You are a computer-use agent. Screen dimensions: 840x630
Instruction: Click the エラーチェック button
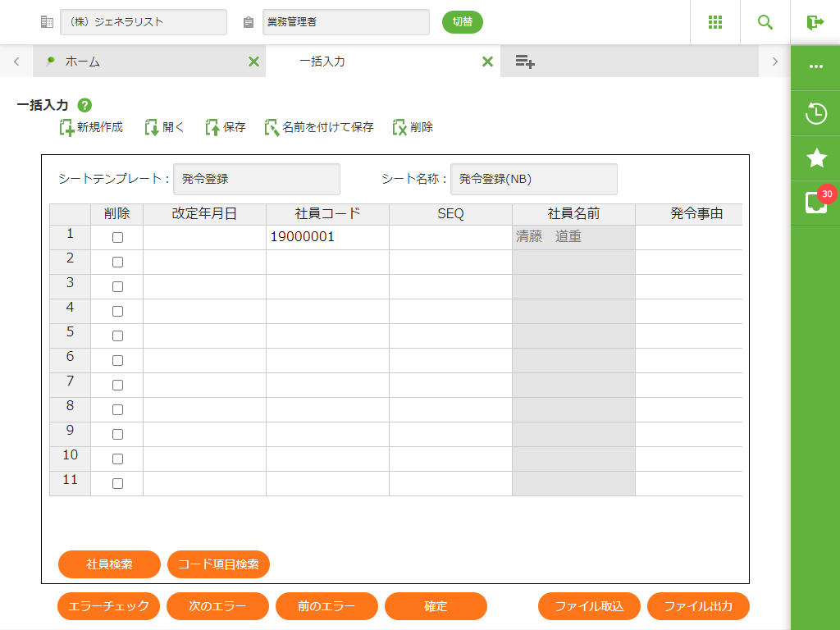coord(108,606)
